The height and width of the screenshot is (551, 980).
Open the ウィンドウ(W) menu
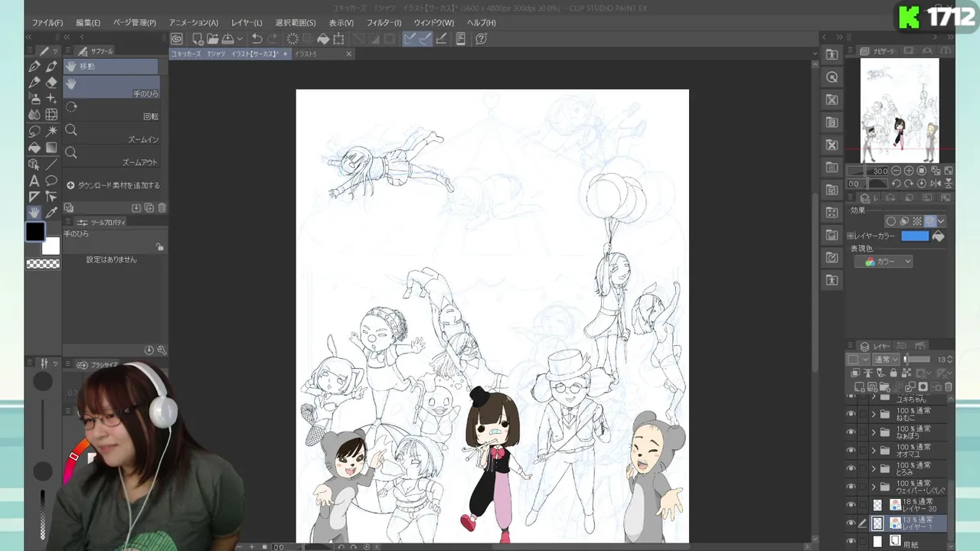(433, 23)
